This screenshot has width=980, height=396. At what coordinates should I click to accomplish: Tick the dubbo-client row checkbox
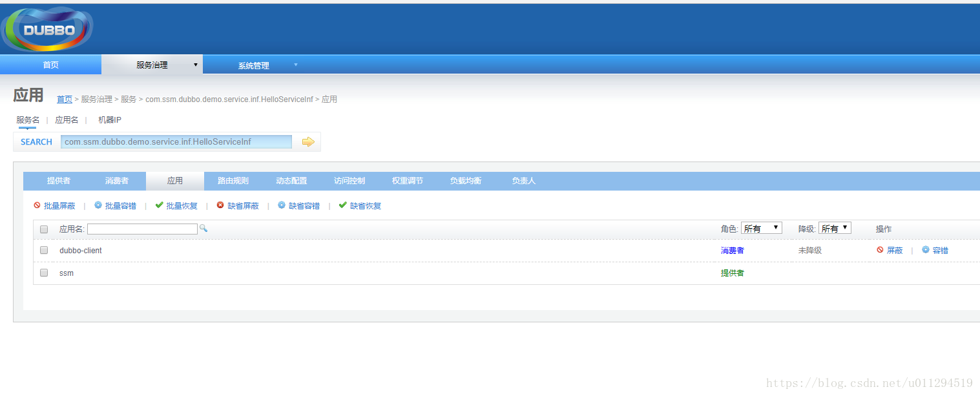44,250
